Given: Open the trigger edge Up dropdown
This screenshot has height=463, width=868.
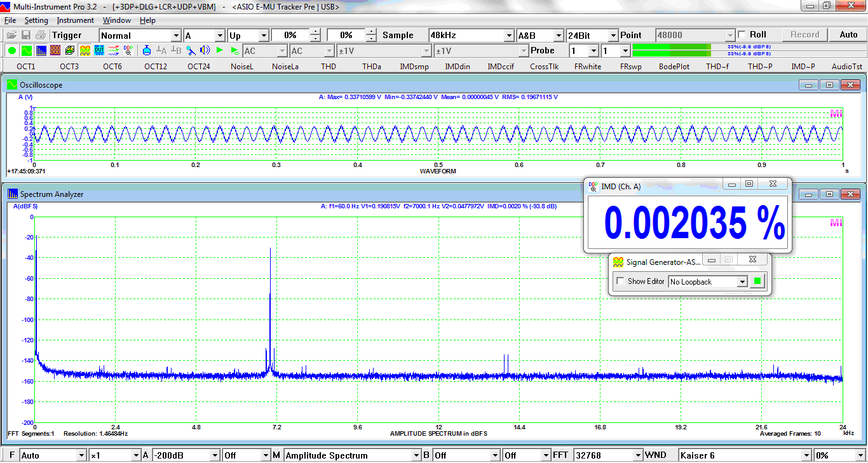Looking at the screenshot, I should [x=248, y=36].
